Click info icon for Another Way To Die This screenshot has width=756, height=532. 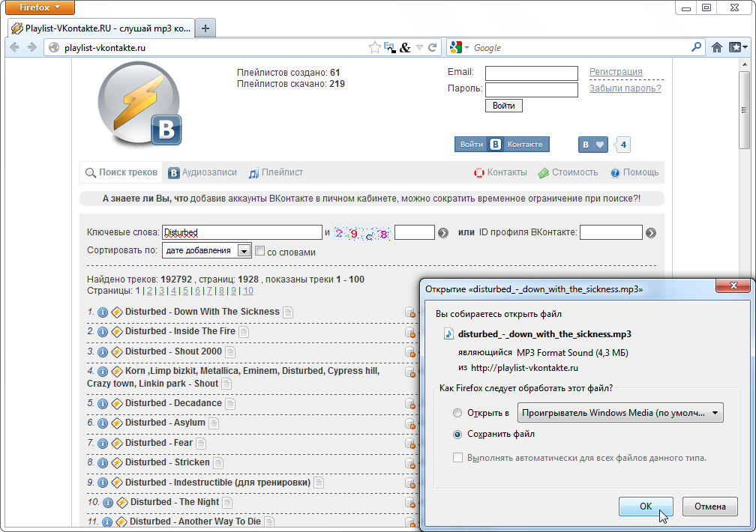click(x=107, y=522)
